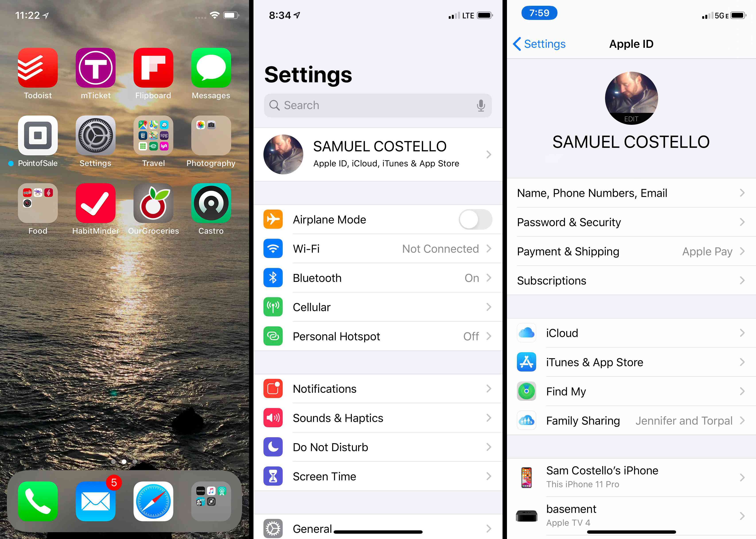Expand Name, Phone Numbers, Email
Image resolution: width=756 pixels, height=539 pixels.
click(630, 192)
